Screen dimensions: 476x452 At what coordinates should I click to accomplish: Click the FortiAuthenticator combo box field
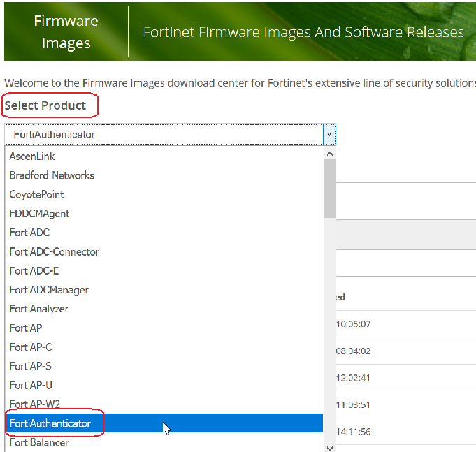(x=164, y=134)
